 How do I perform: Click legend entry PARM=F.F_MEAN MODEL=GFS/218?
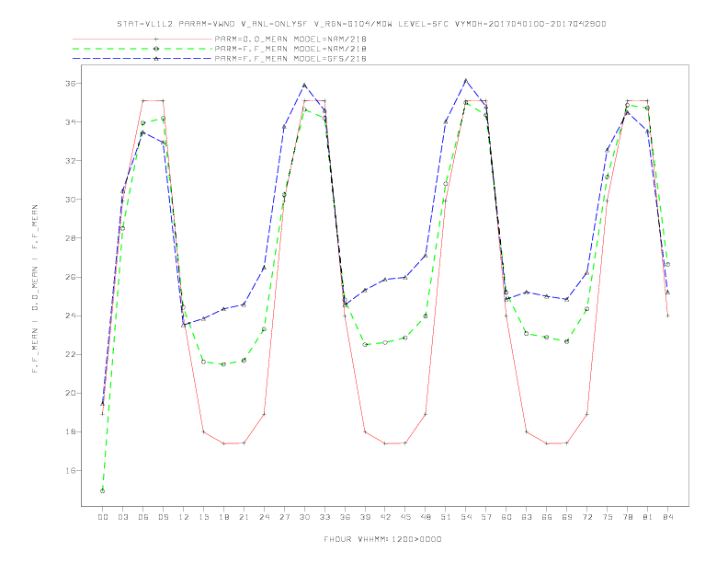(x=290, y=59)
